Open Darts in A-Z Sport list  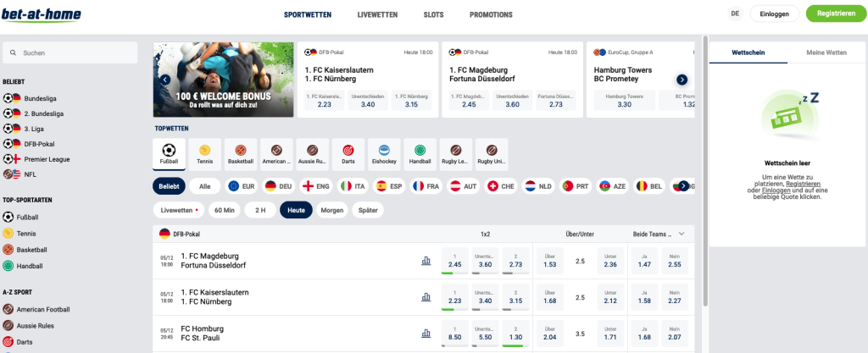point(17,341)
